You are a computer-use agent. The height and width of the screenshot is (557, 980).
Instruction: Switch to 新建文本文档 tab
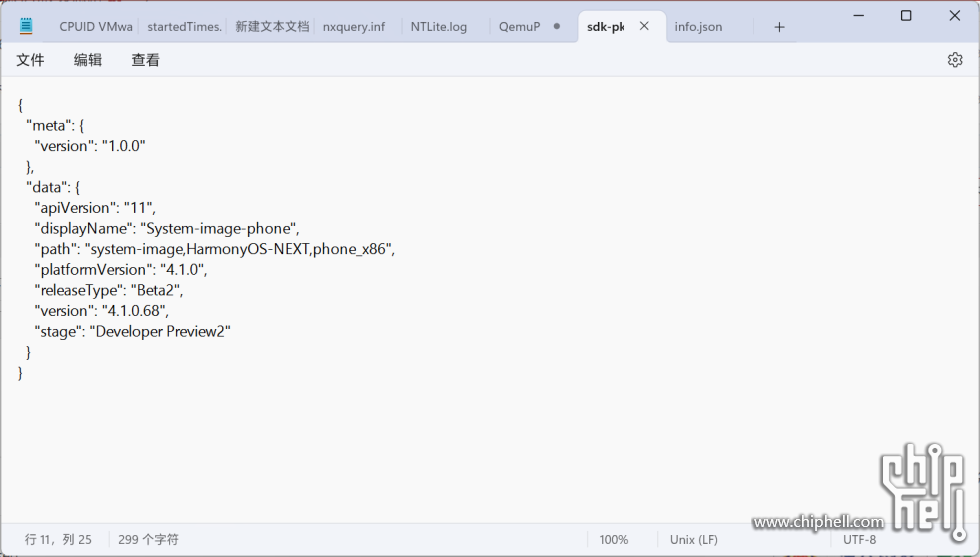point(272,27)
